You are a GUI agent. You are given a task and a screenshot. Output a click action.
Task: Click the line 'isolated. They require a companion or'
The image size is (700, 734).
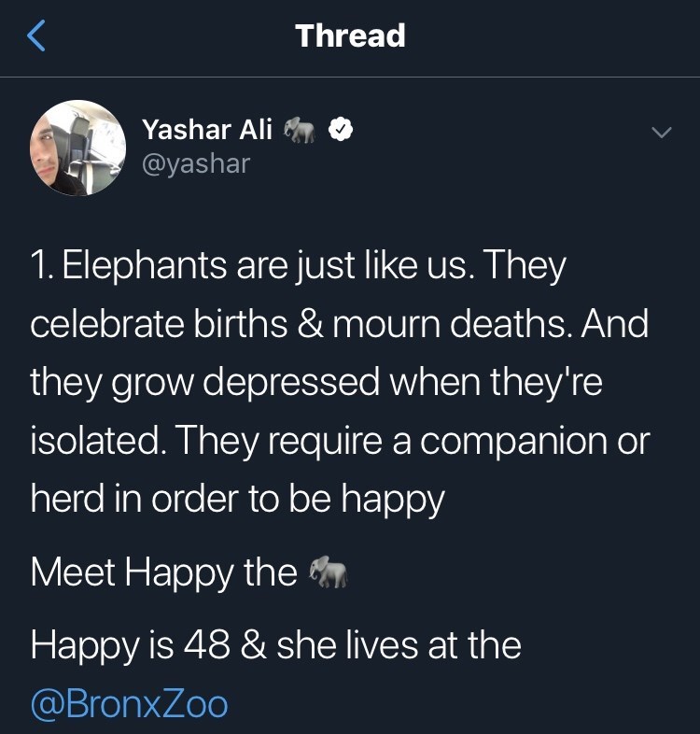340,440
